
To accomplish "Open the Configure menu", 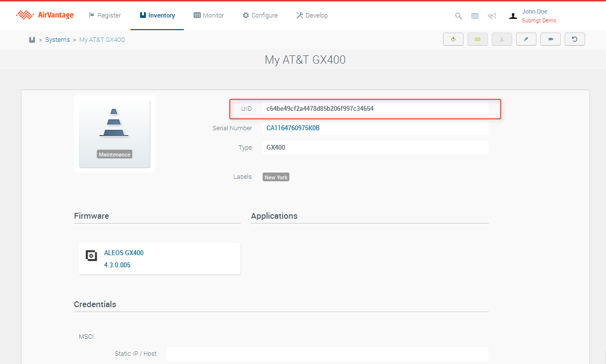I will [x=260, y=16].
